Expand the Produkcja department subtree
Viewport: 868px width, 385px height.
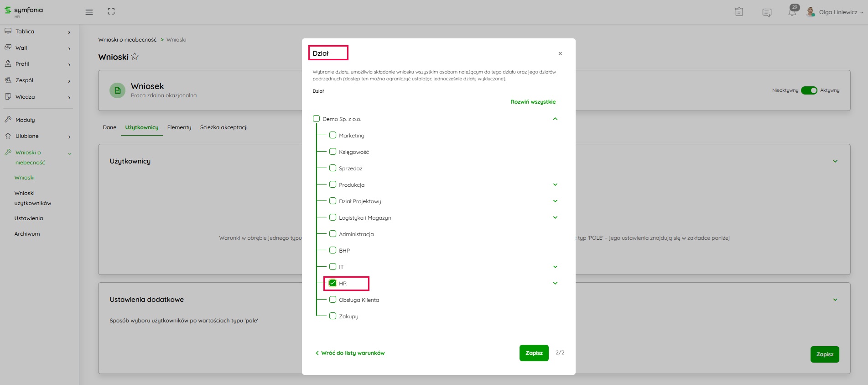coord(555,185)
